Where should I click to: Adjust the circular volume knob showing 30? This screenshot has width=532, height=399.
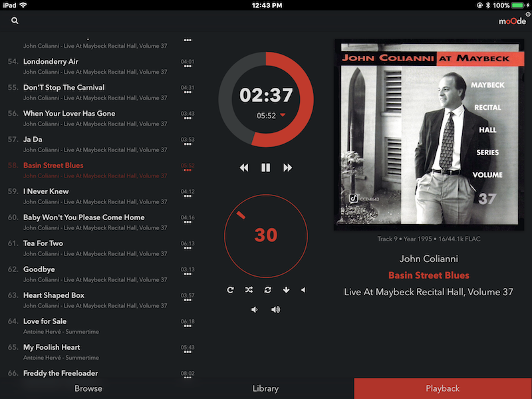point(266,236)
